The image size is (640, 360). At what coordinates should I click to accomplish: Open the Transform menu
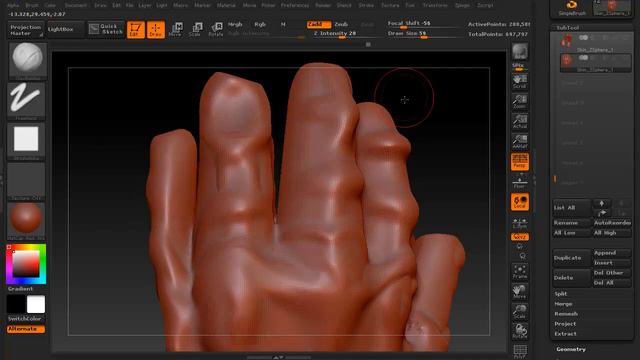click(435, 5)
